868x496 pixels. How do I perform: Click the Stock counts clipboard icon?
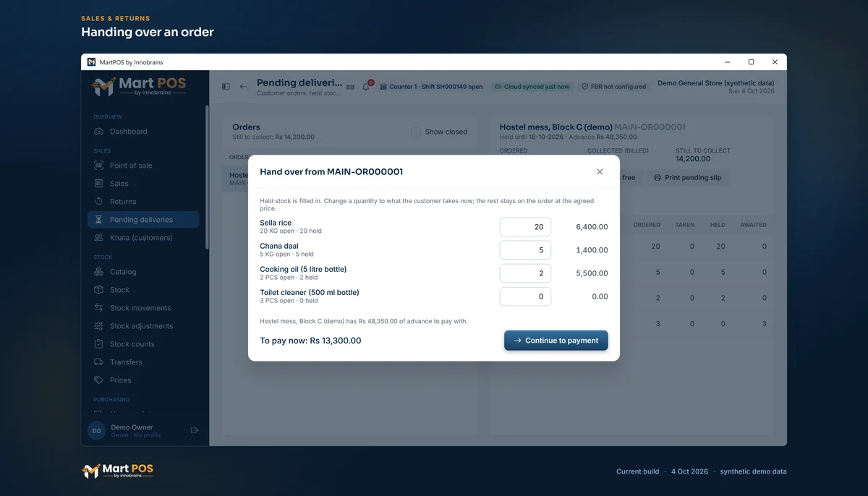pyautogui.click(x=98, y=344)
